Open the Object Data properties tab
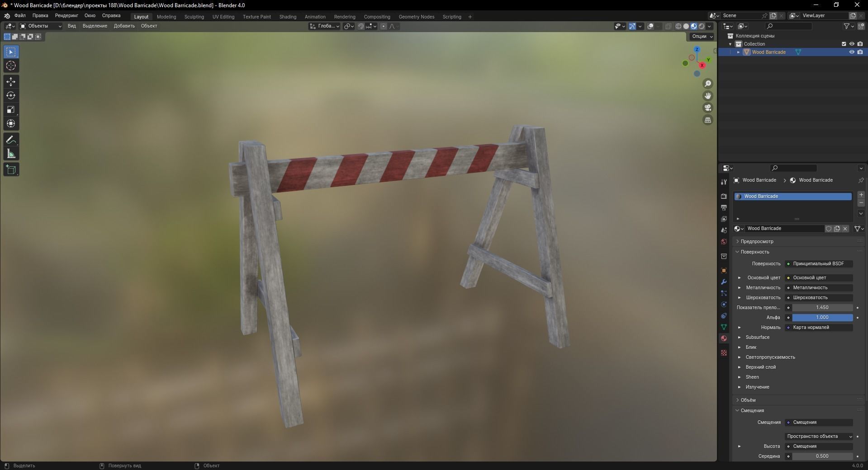 [724, 327]
